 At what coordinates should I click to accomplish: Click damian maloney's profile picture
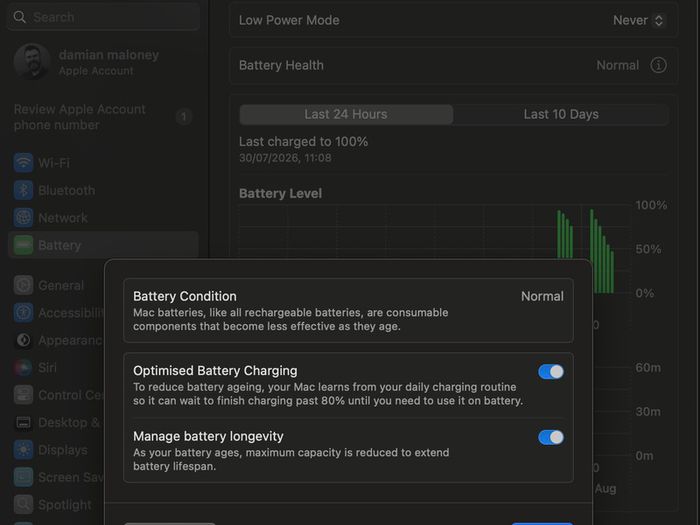[x=32, y=62]
